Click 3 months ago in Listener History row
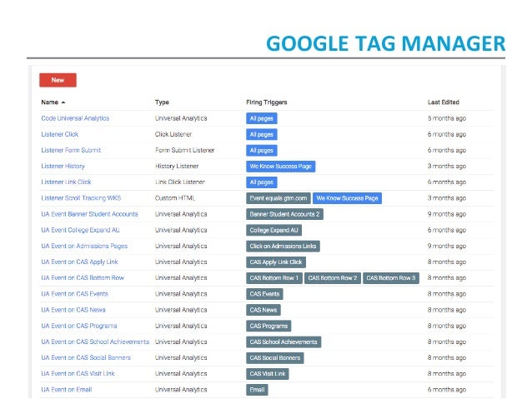The width and height of the screenshot is (532, 399). pyautogui.click(x=446, y=166)
